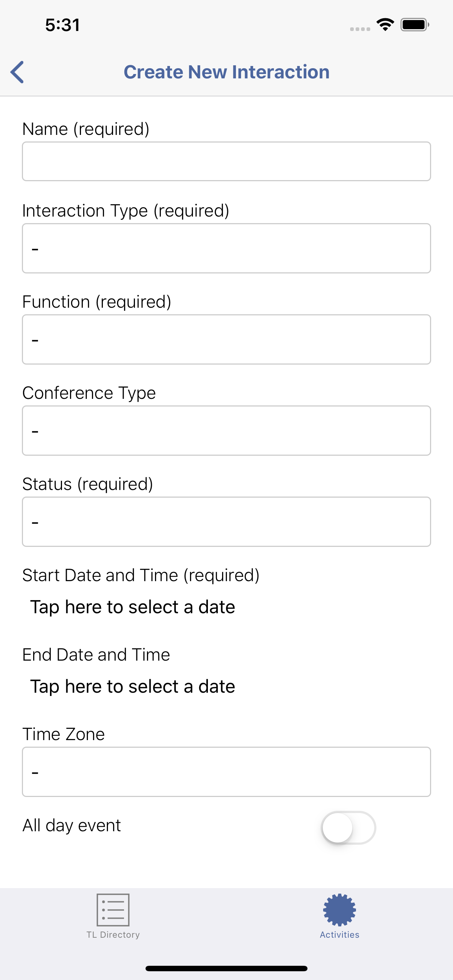Switch to the Activities tab label
Screen dimensions: 453x980
point(340,935)
